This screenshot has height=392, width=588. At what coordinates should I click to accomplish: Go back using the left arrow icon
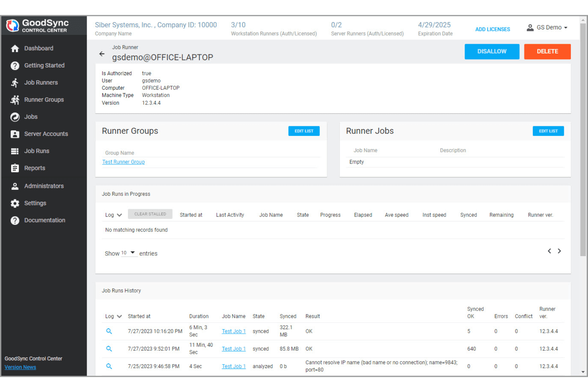[102, 54]
